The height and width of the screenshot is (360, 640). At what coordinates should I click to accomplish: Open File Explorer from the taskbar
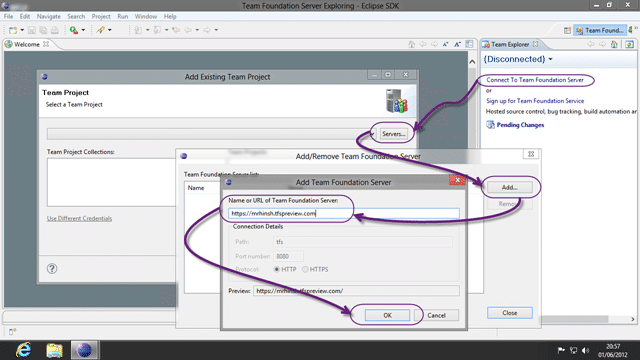pyautogui.click(x=54, y=350)
